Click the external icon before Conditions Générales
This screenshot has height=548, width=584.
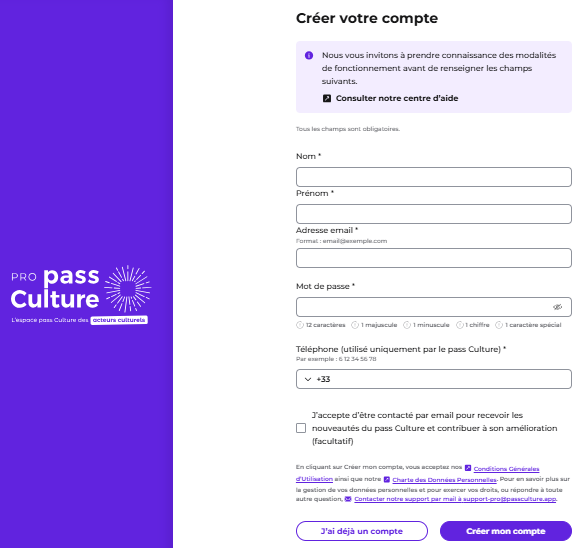pyautogui.click(x=468, y=468)
